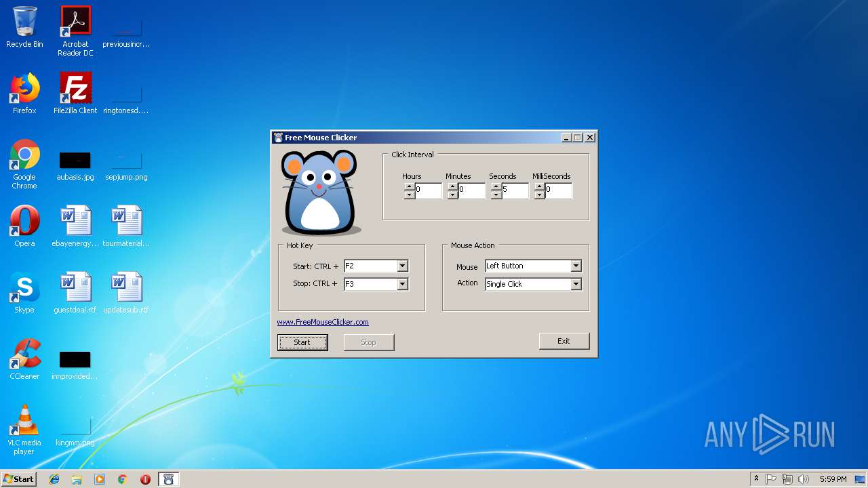The image size is (868, 488).
Task: Click the Start button in Free Mouse Clicker
Action: click(302, 342)
